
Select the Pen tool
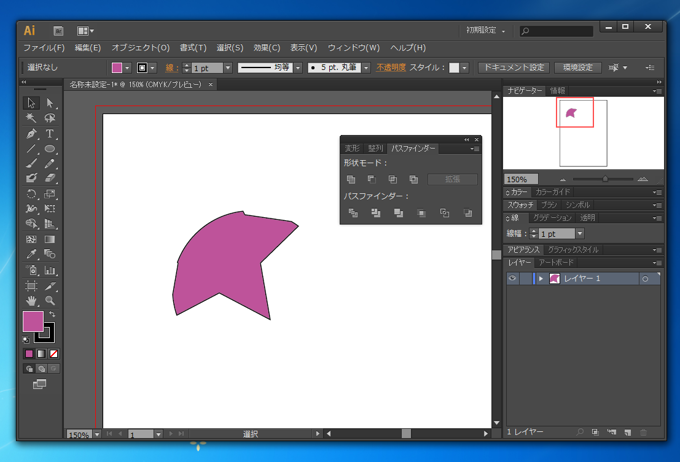[31, 134]
